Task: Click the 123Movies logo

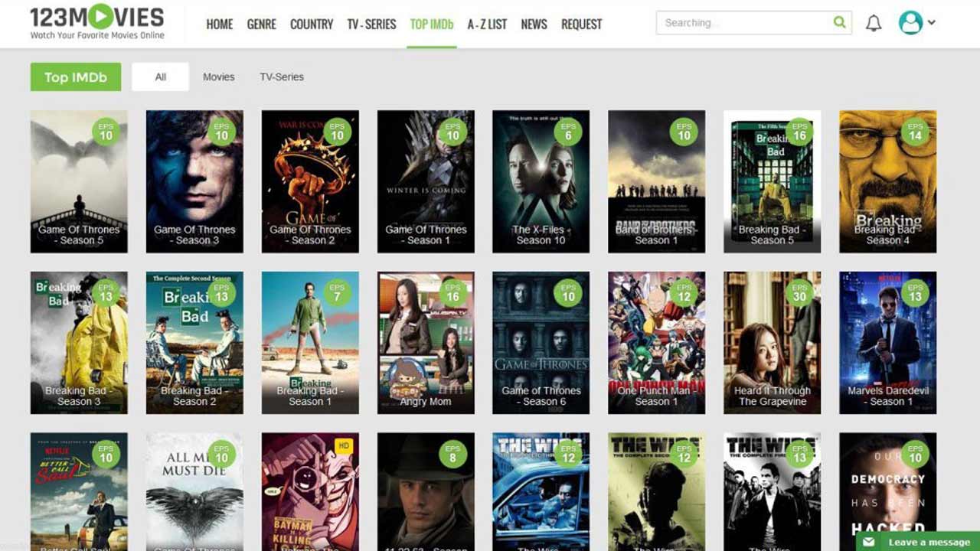Action: [97, 22]
